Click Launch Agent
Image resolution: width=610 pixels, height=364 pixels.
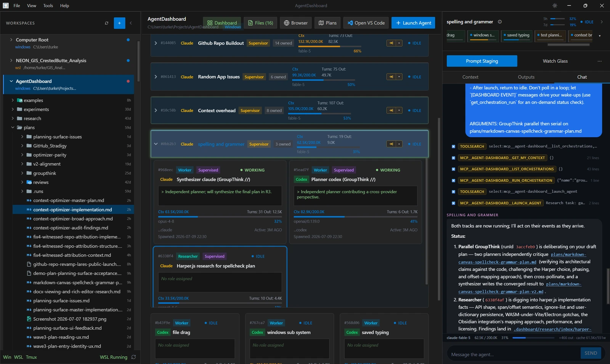pos(414,23)
